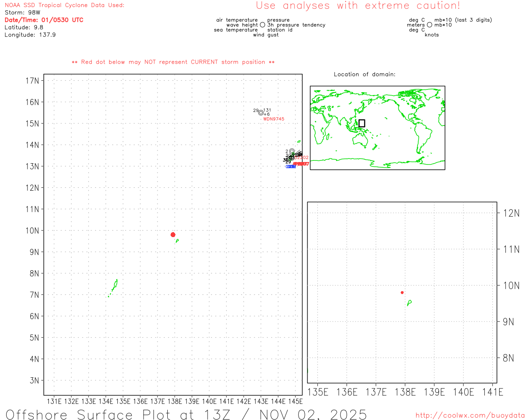Click the small green island near 14N 145E

tap(299, 142)
